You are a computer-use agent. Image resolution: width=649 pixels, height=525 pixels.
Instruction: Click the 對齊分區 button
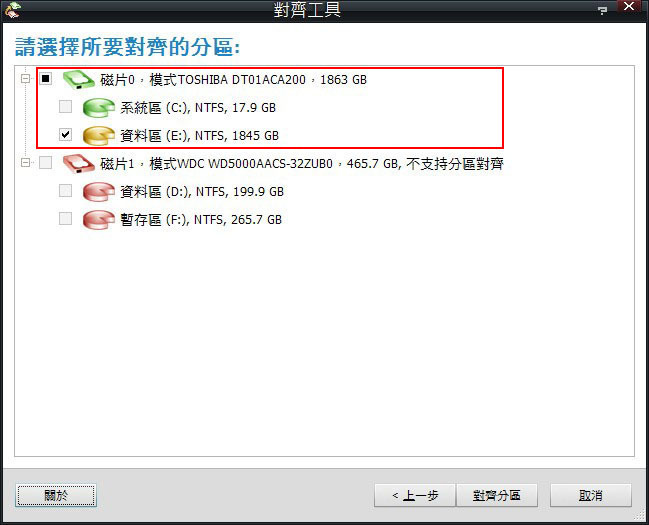point(497,495)
